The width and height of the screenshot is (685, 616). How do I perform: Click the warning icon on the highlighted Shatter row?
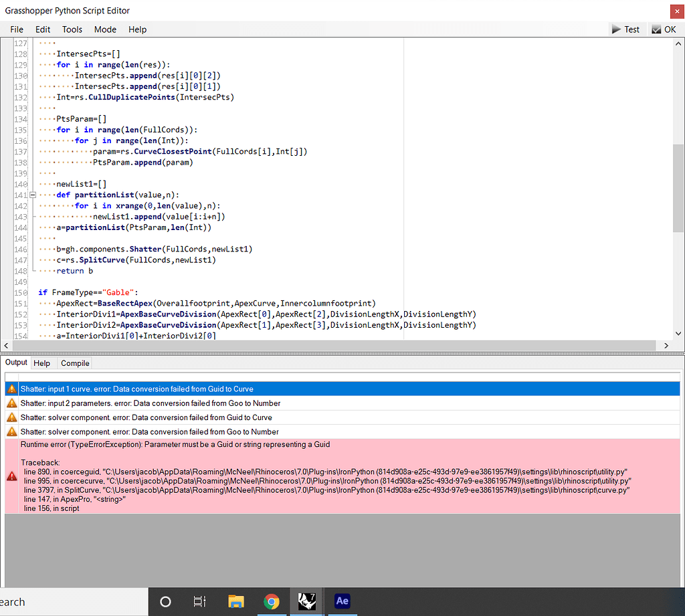pos(12,389)
